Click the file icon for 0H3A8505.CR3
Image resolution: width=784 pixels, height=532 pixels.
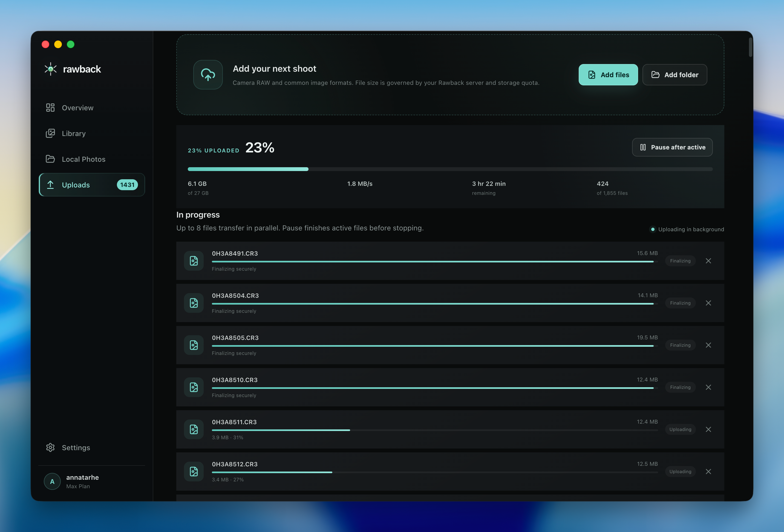[x=194, y=345]
